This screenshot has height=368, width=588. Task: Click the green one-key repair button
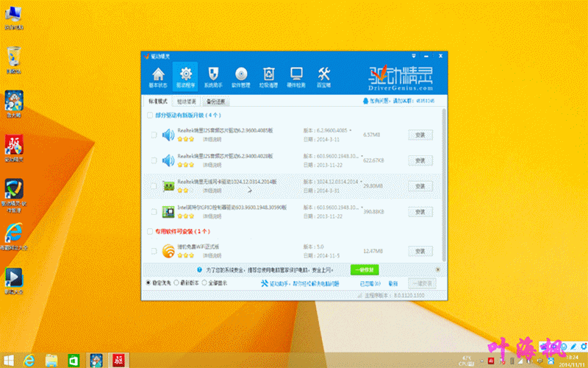point(365,269)
